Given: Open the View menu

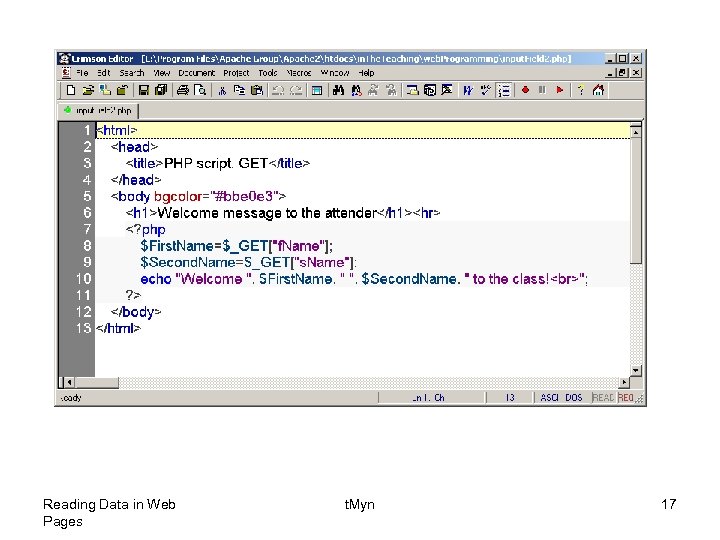Looking at the screenshot, I should pyautogui.click(x=162, y=73).
